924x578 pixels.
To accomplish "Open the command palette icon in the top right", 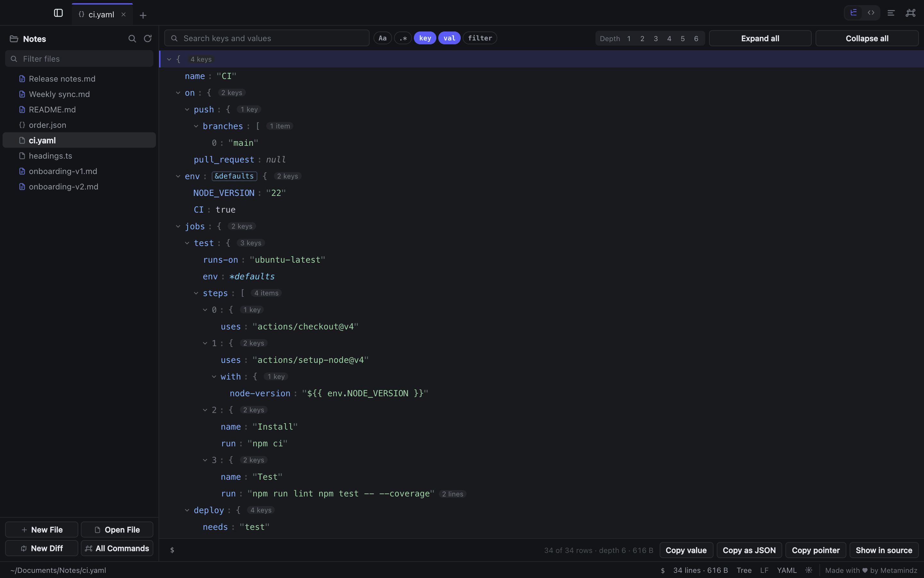I will coord(911,13).
